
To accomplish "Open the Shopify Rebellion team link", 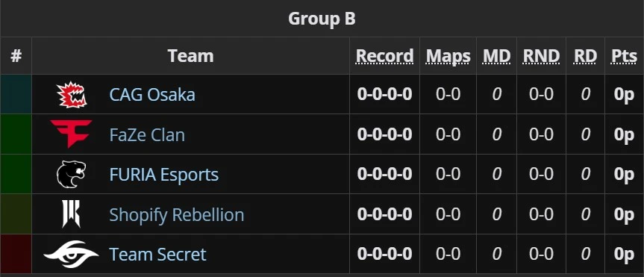I will (177, 215).
